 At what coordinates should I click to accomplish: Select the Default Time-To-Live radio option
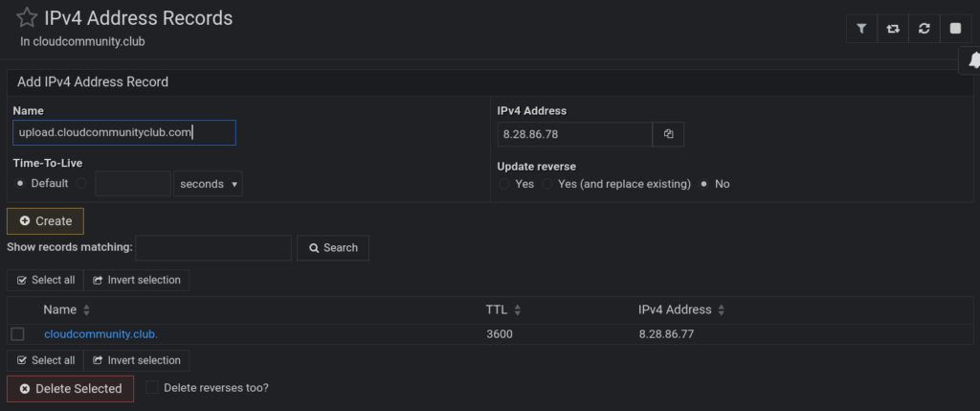pos(20,183)
